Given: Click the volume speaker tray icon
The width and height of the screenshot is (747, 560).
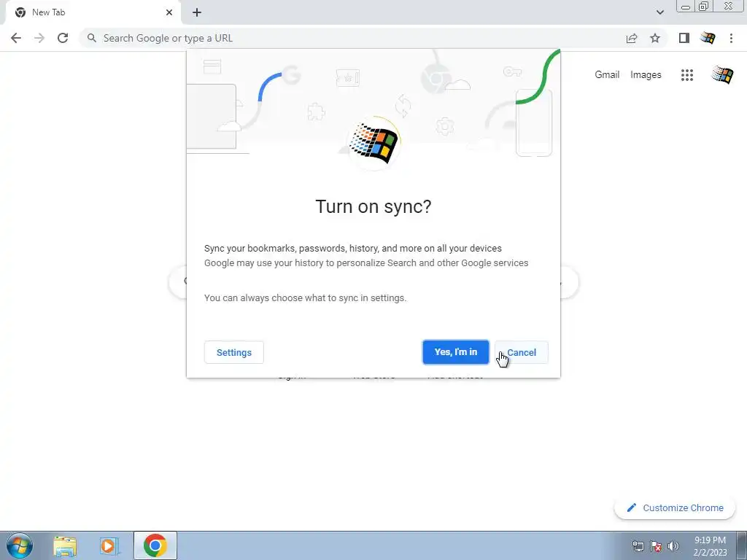Looking at the screenshot, I should click(673, 546).
